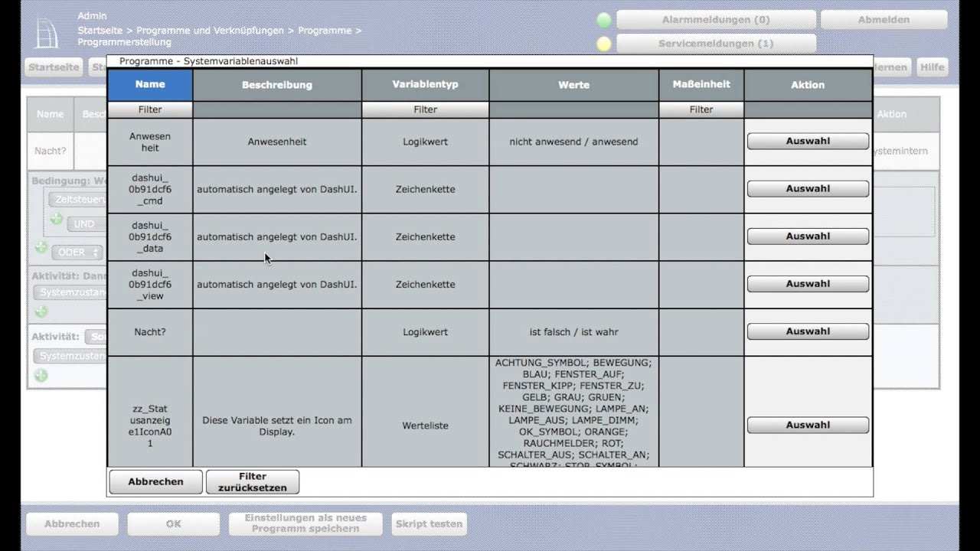Open Servicemeldungen (1) notifications

(716, 44)
